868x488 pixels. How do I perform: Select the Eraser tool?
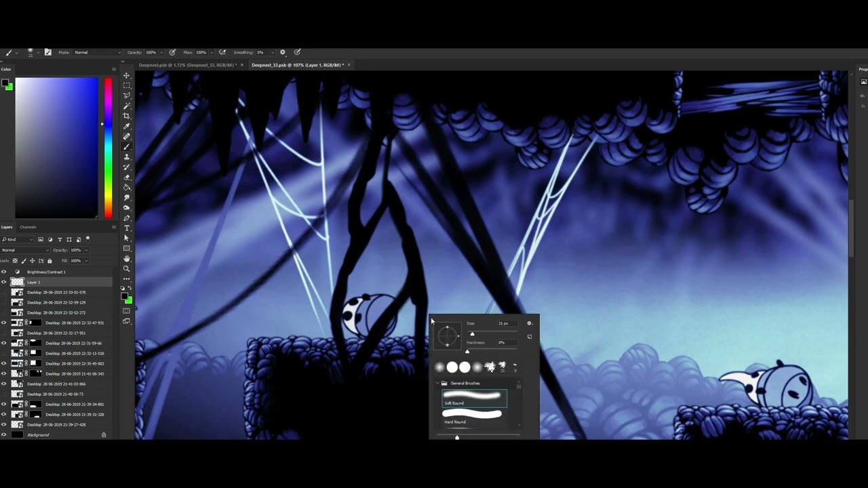pos(127,177)
